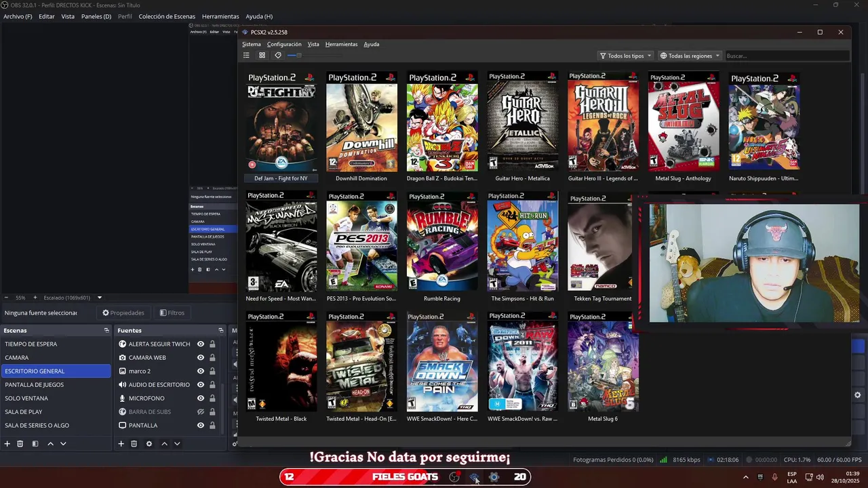Pop out the Escenas dock panel
The width and height of the screenshot is (868, 488).
click(x=106, y=330)
